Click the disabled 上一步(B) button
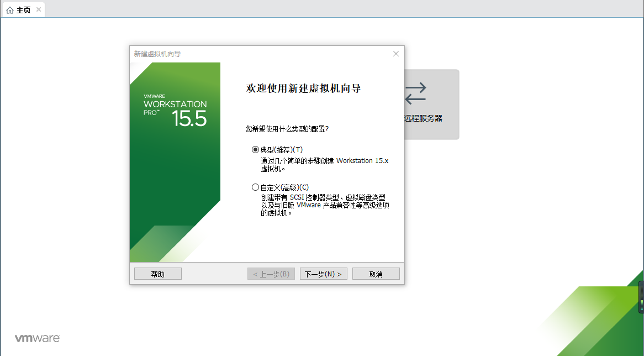The image size is (644, 356). click(271, 274)
